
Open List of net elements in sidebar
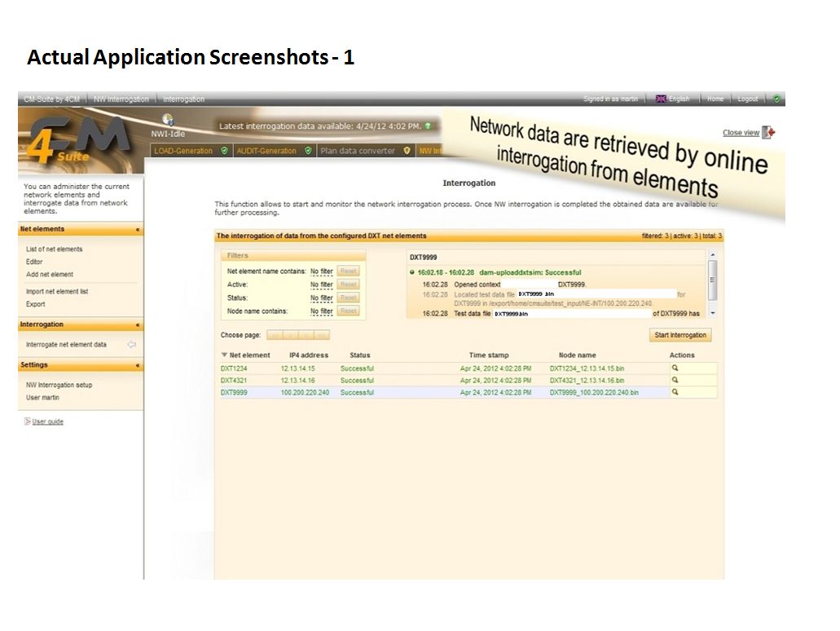[x=54, y=249]
